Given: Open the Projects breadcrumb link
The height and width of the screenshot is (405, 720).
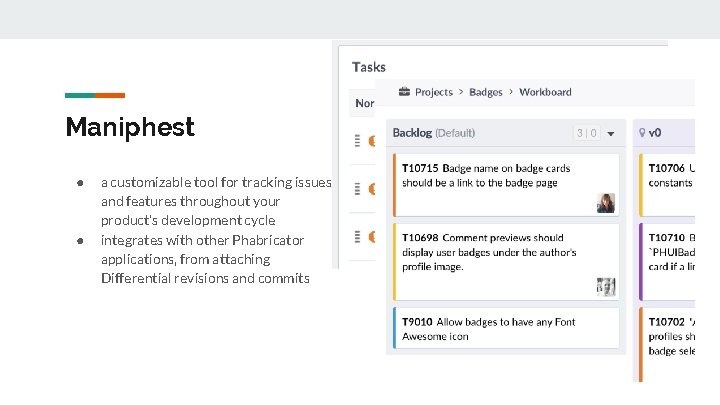Looking at the screenshot, I should [433, 92].
